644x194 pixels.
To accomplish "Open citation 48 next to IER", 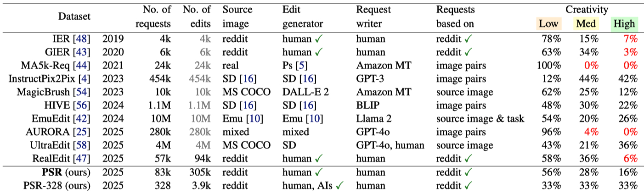I will (x=83, y=39).
